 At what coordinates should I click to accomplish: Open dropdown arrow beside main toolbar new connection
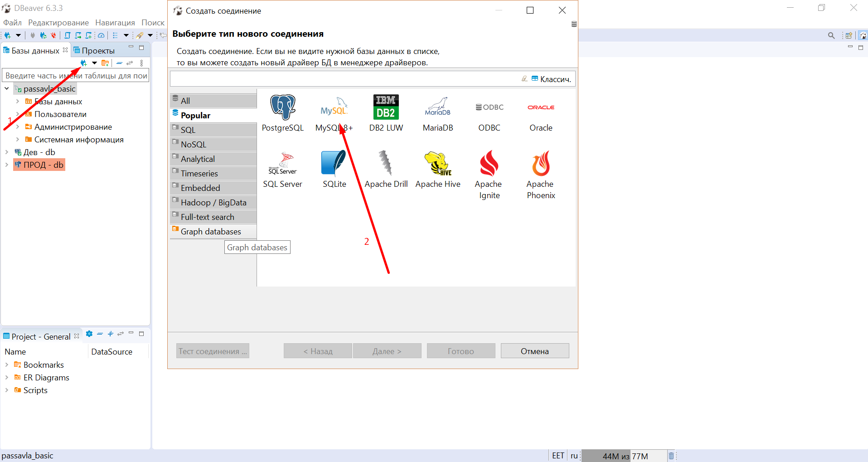(x=19, y=35)
